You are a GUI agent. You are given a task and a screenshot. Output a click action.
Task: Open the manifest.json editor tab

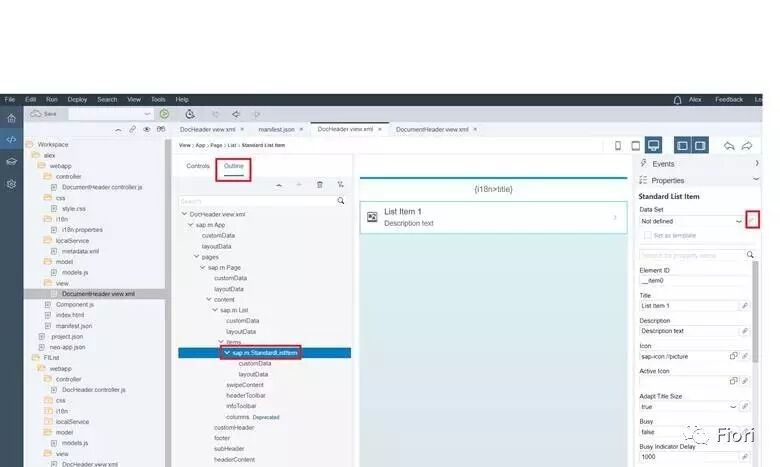tap(277, 129)
